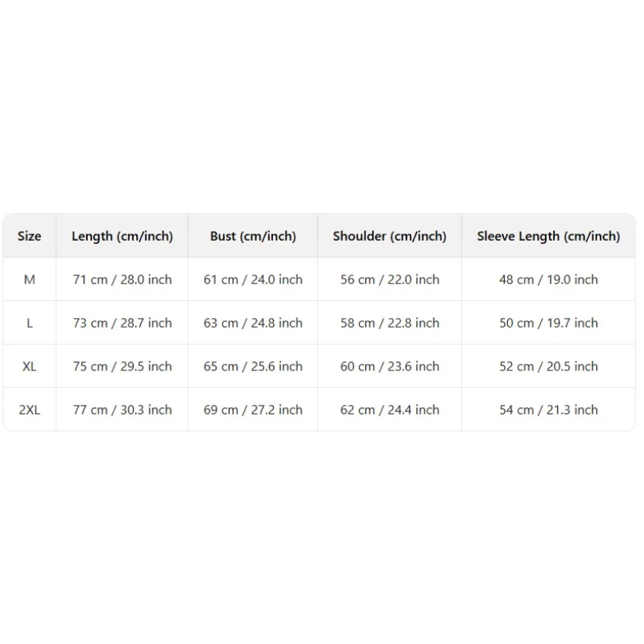Click the 2XL size row label
Screen dimensions: 644x644
pyautogui.click(x=29, y=410)
